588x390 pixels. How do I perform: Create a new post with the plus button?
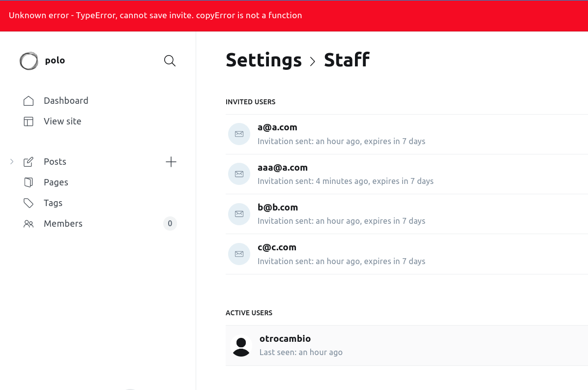(x=171, y=161)
